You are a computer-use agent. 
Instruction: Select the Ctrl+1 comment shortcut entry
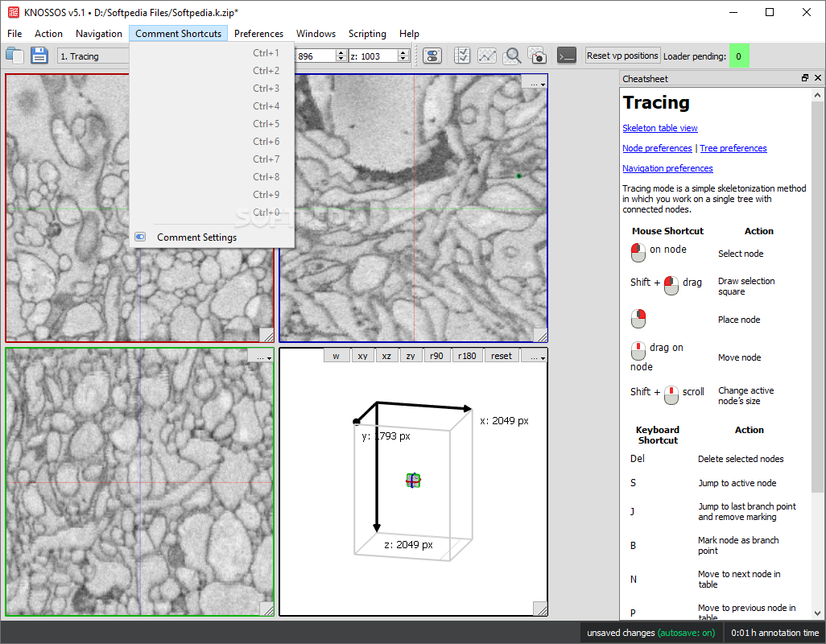212,52
